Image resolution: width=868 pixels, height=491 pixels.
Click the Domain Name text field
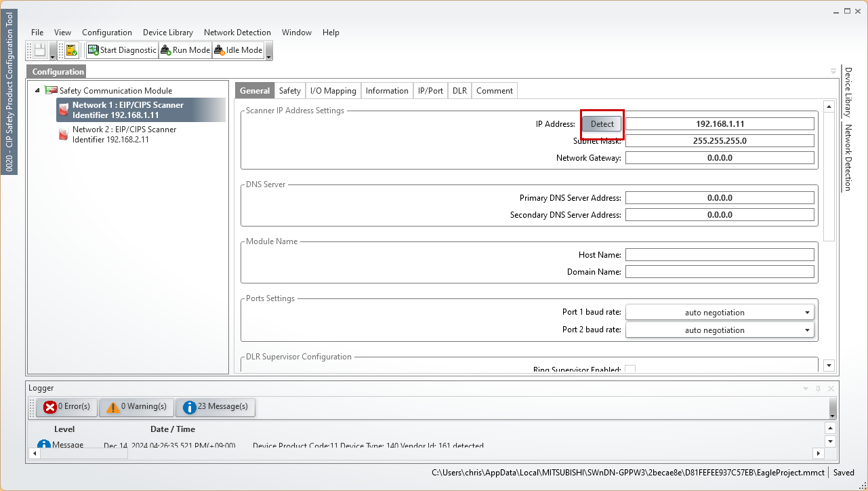tap(720, 271)
